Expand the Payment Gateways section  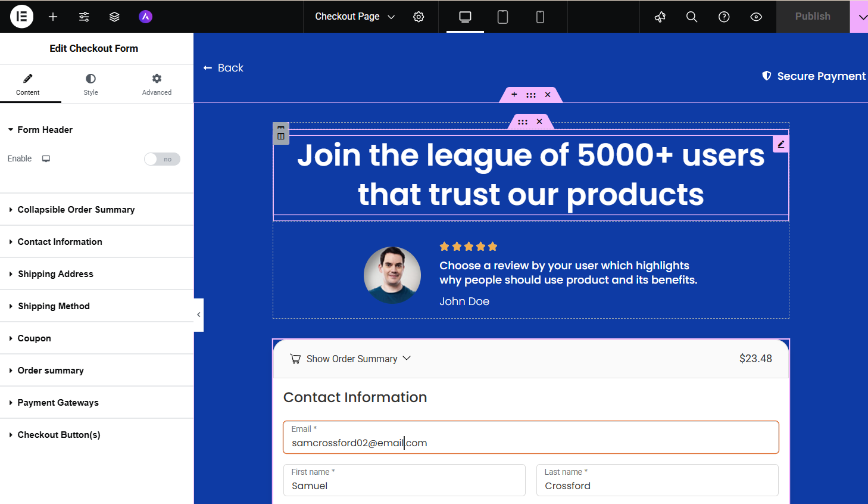coord(58,403)
